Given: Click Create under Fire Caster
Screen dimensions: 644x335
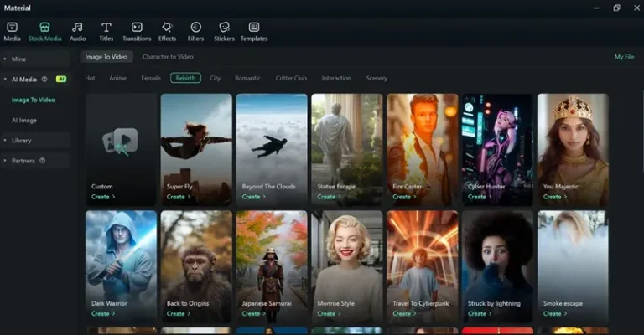Looking at the screenshot, I should (404, 197).
